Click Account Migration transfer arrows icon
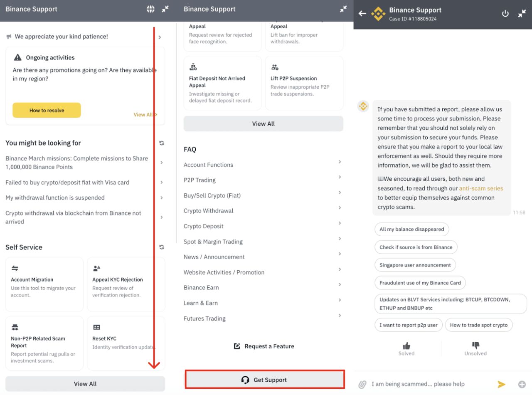 (x=15, y=268)
